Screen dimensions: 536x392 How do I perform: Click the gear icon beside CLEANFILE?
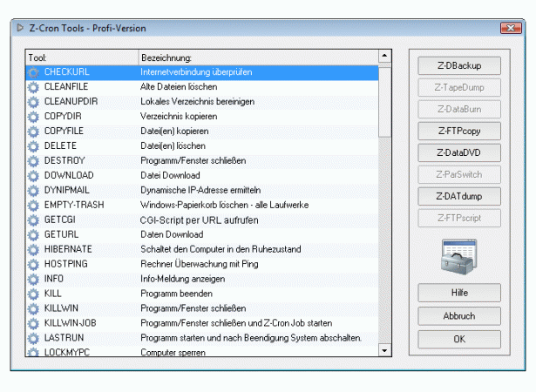pyautogui.click(x=33, y=87)
